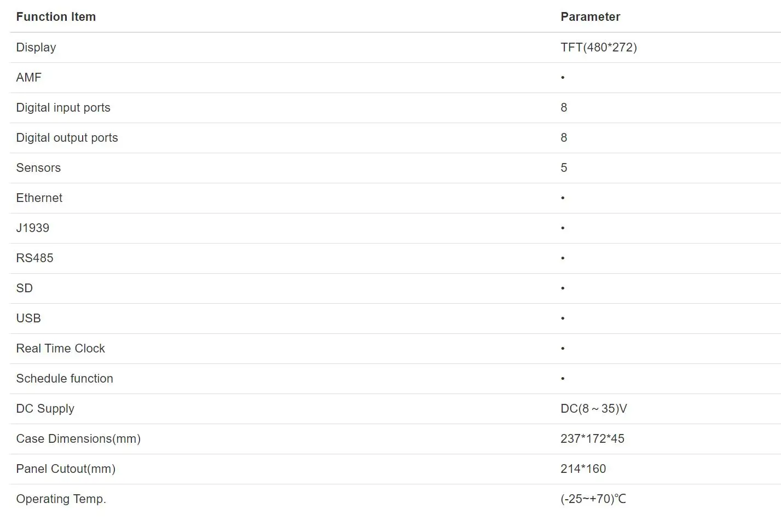Select the Display row label
The image size is (781, 532).
tap(36, 48)
